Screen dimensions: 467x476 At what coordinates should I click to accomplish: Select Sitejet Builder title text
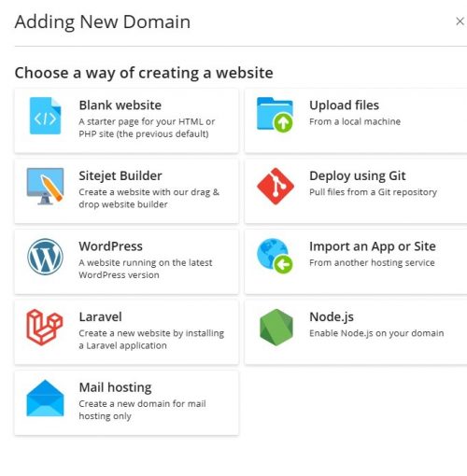point(120,175)
